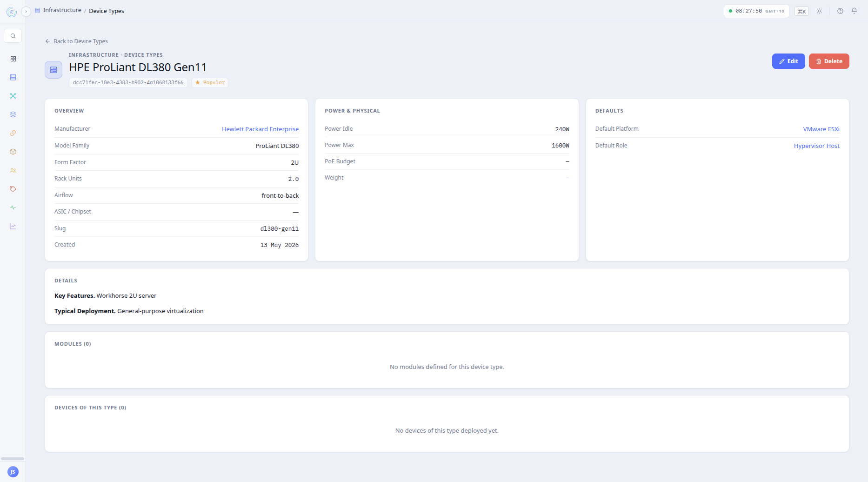
Task: Click the Airflow value 'front-to-back'
Action: 280,196
